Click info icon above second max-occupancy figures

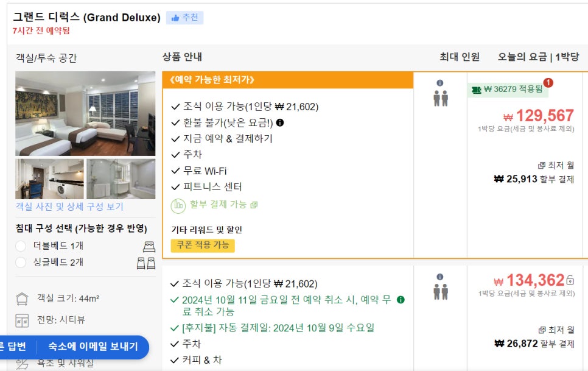coord(440,277)
